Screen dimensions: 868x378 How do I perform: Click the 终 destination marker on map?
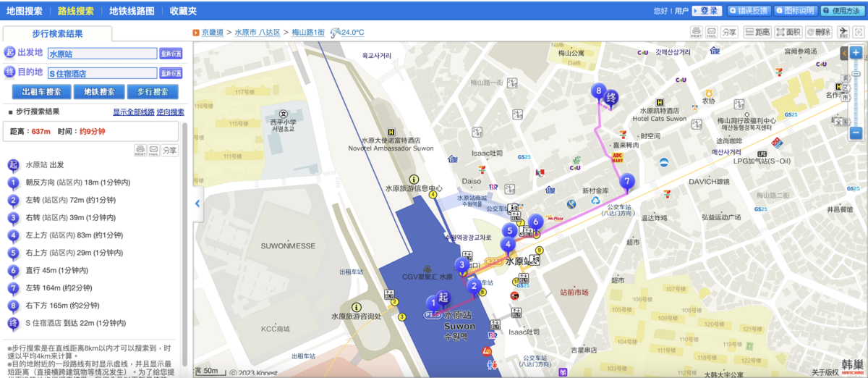611,98
